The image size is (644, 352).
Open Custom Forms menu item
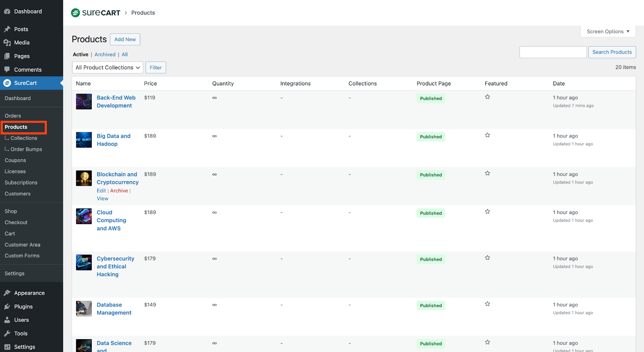pos(22,256)
